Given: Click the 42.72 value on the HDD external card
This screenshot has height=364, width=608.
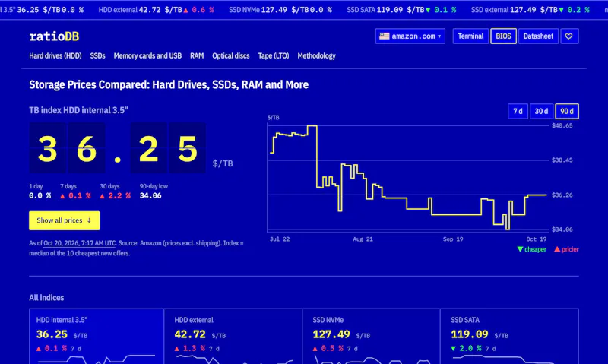Looking at the screenshot, I should click(189, 334).
